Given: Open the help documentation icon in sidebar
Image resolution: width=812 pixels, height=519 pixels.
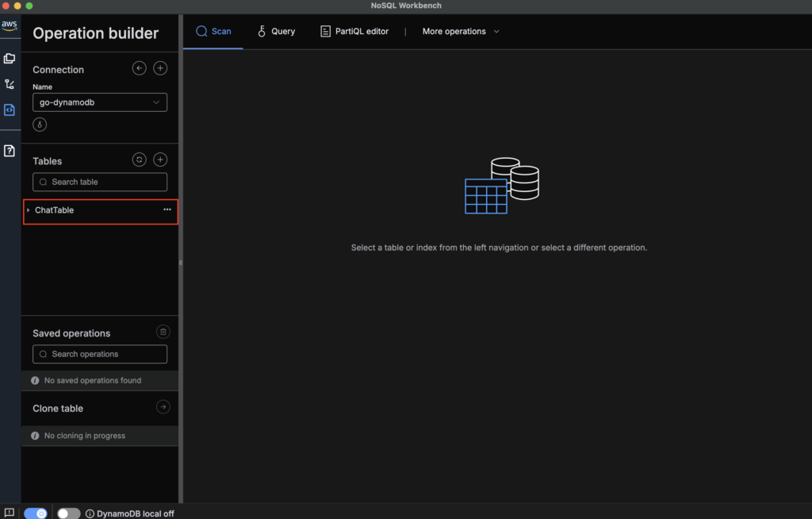Looking at the screenshot, I should tap(10, 151).
